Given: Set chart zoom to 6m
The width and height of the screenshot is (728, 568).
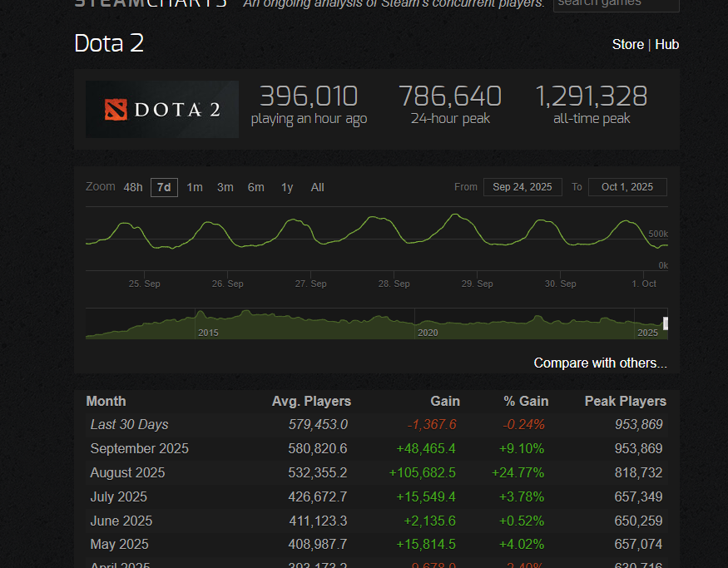Looking at the screenshot, I should (x=255, y=187).
